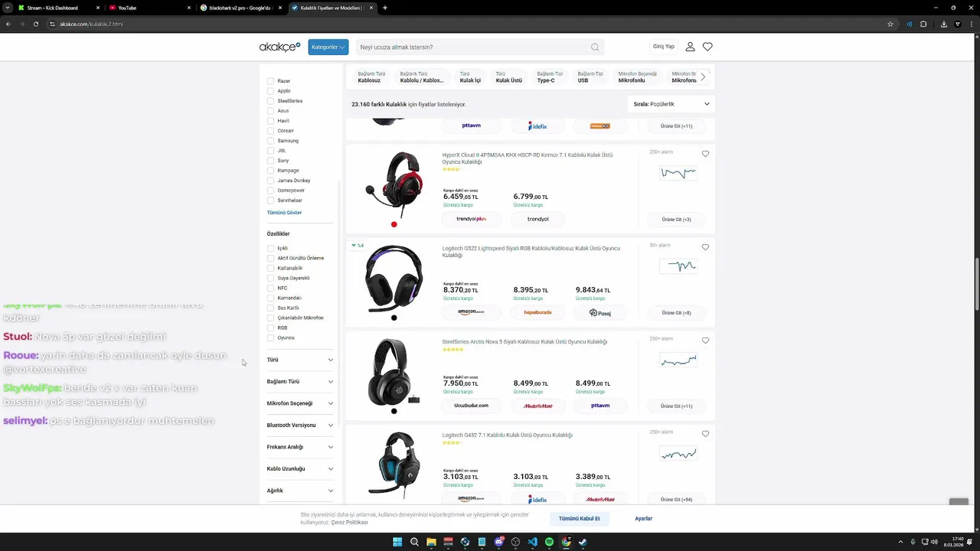Tick the SteelSeries brand checkbox
This screenshot has height=551, width=980.
(270, 101)
